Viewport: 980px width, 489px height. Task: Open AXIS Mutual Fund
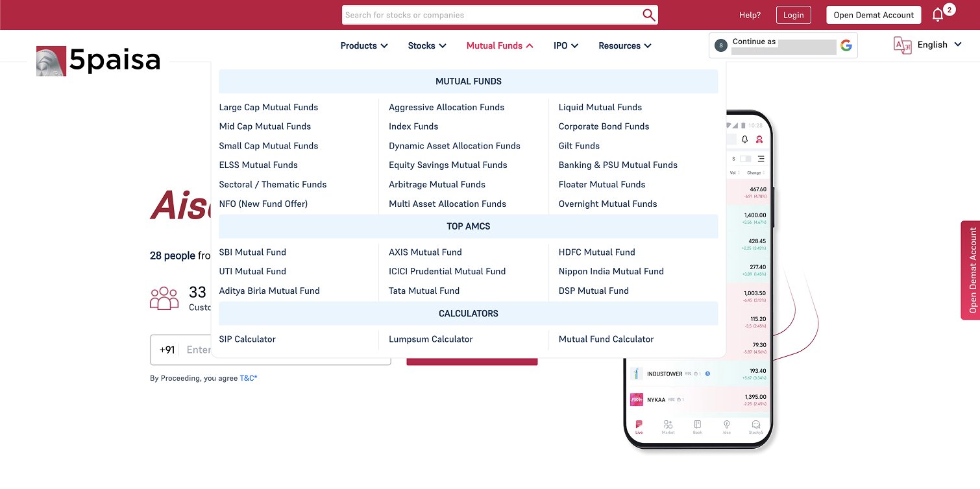425,252
